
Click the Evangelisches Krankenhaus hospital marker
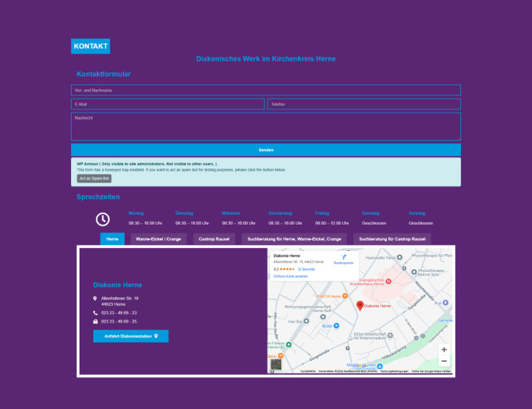(388, 281)
